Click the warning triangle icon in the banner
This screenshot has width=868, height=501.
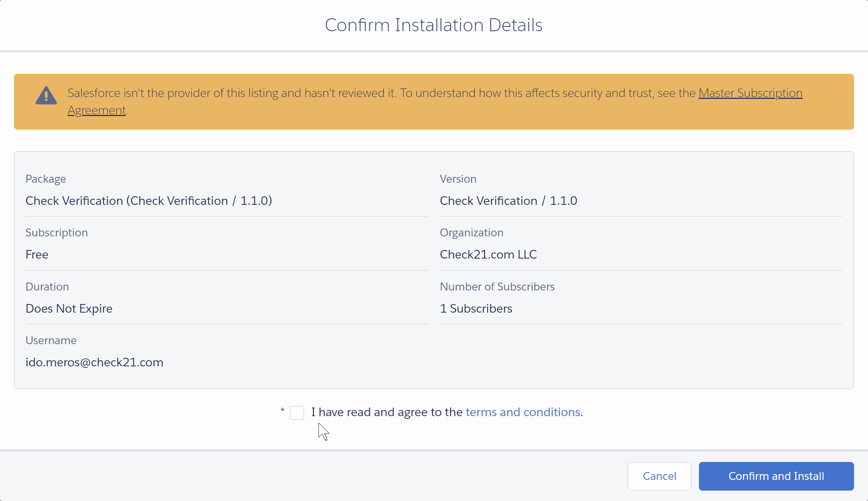click(46, 95)
